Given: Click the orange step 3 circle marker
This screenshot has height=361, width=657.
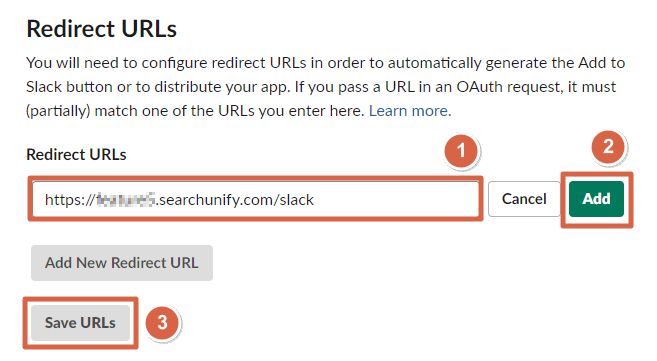Looking at the screenshot, I should (x=162, y=322).
